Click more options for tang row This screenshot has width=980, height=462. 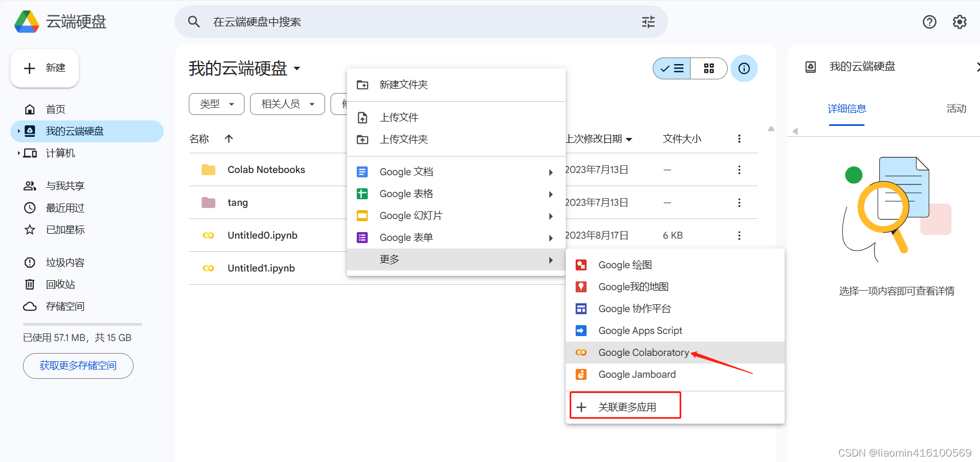pyautogui.click(x=739, y=203)
